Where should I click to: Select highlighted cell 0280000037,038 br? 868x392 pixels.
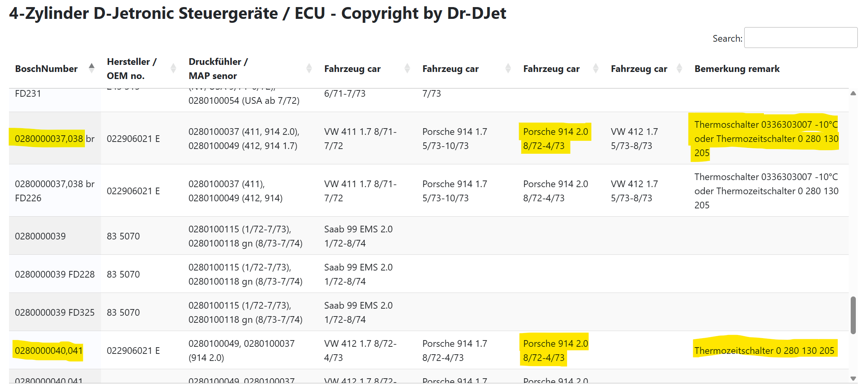[49, 138]
